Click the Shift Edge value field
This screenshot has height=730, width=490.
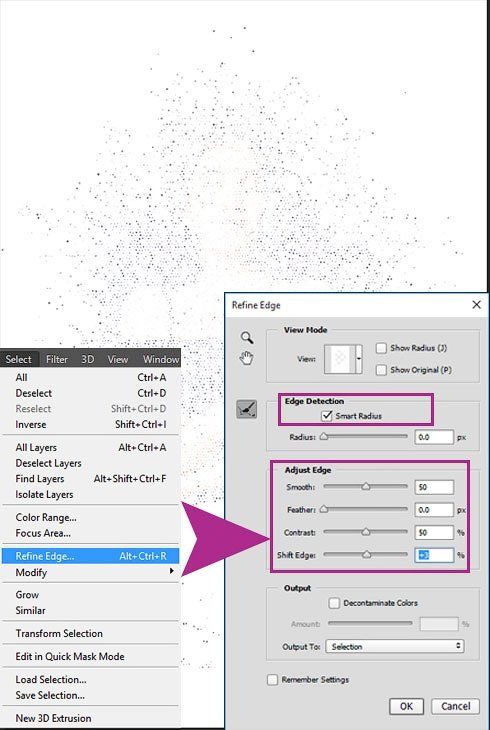click(x=434, y=555)
